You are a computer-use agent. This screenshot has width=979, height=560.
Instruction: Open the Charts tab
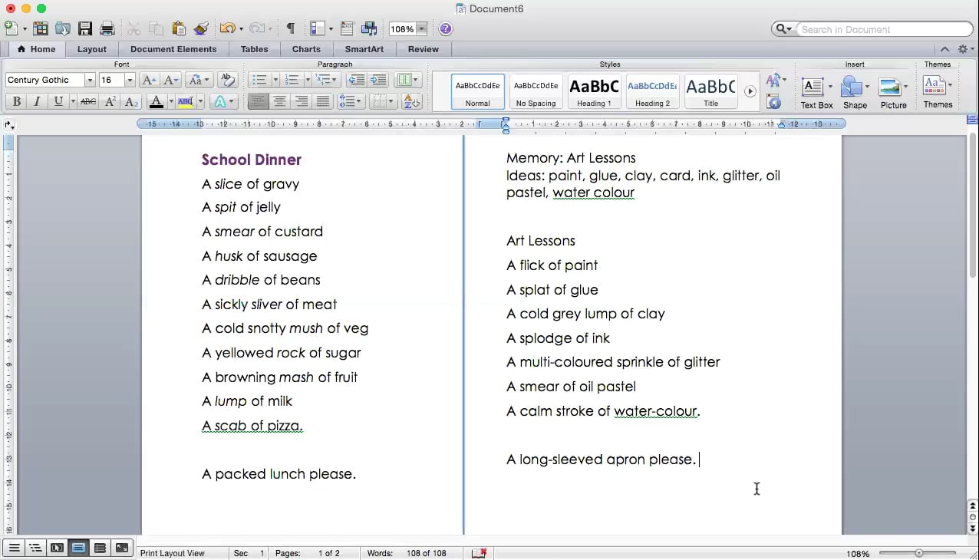306,49
